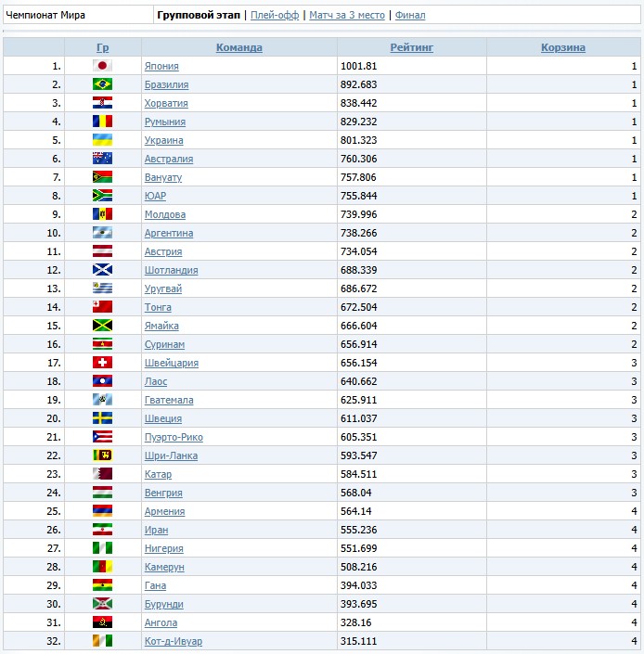The image size is (644, 654).
Task: Open the Румыния team link
Action: (165, 122)
